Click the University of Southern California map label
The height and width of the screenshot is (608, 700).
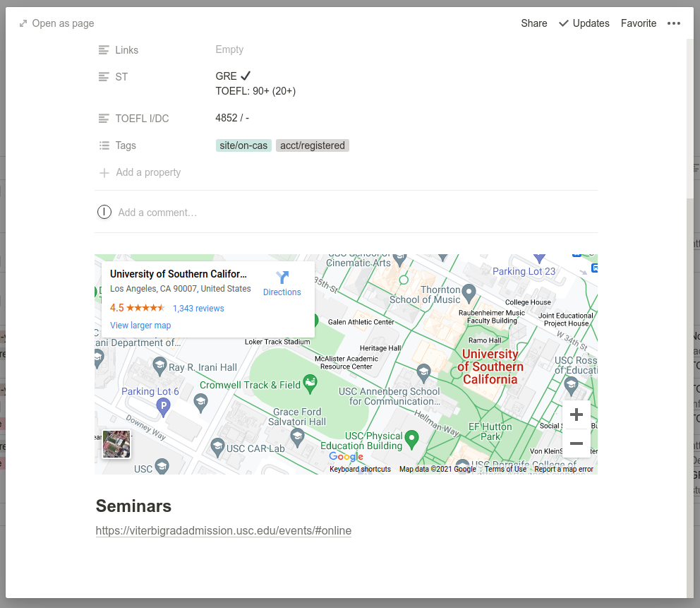[490, 366]
